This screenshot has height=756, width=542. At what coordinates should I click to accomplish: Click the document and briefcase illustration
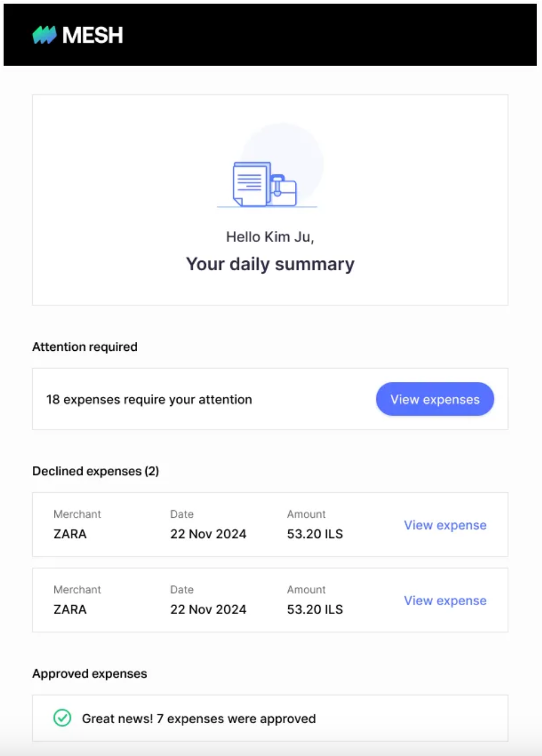click(265, 184)
